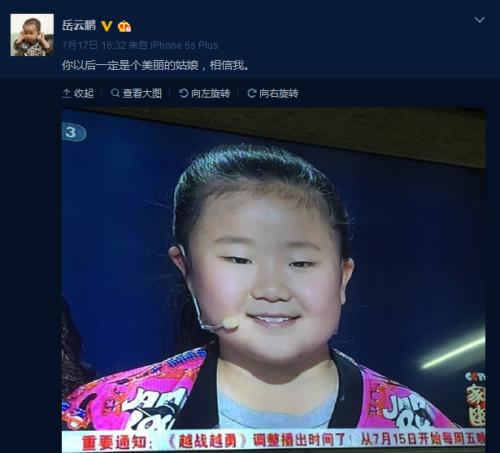
Task: Click the yellow V verified badge
Action: tap(107, 26)
